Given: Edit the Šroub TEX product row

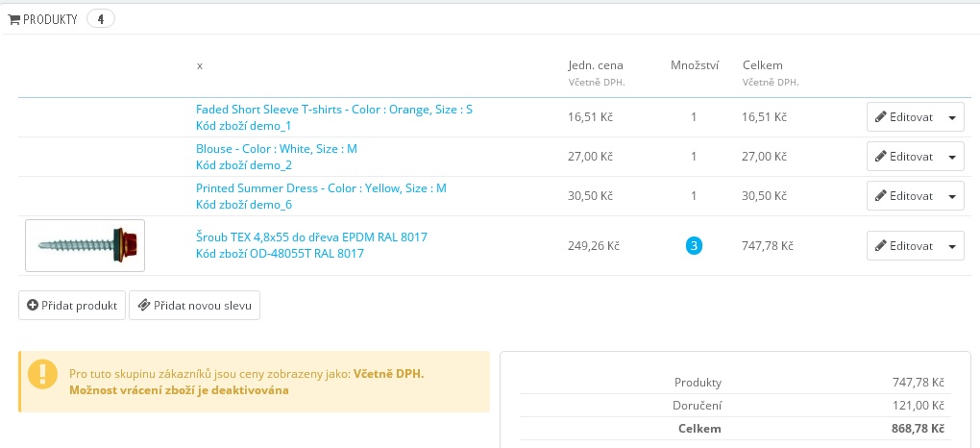Looking at the screenshot, I should pyautogui.click(x=903, y=246).
